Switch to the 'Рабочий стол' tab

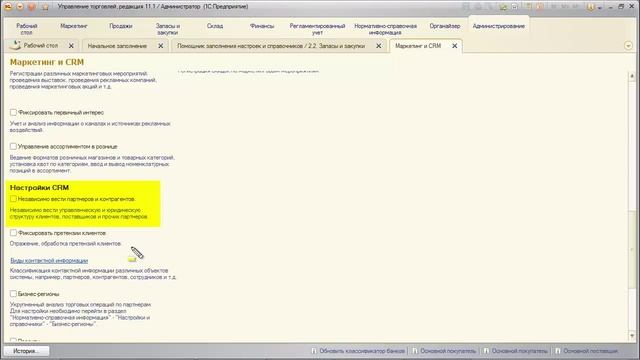[41, 46]
